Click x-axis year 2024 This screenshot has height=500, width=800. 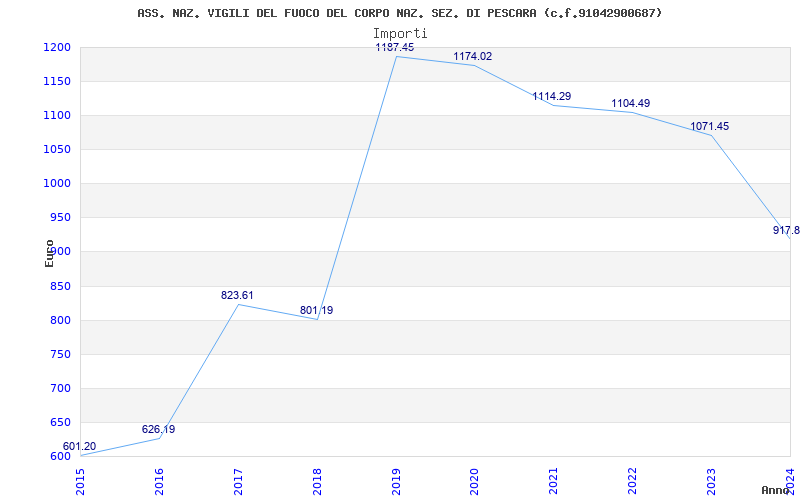pos(791,481)
